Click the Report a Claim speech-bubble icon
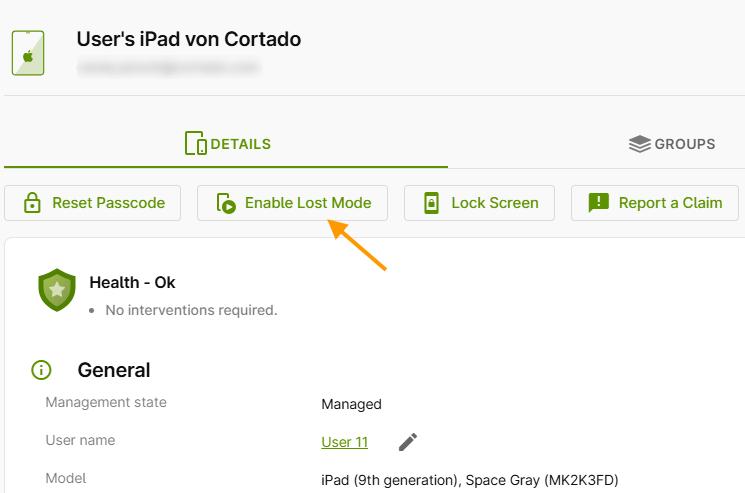This screenshot has width=745, height=493. point(598,203)
